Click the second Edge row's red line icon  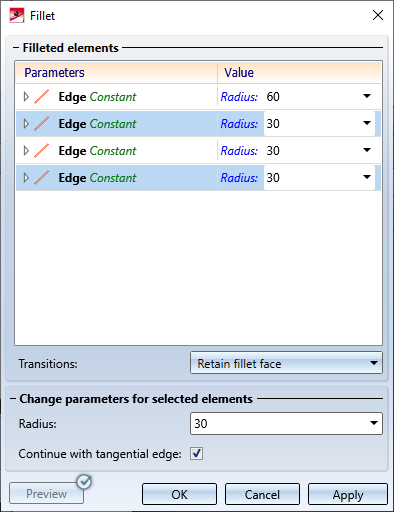point(42,124)
